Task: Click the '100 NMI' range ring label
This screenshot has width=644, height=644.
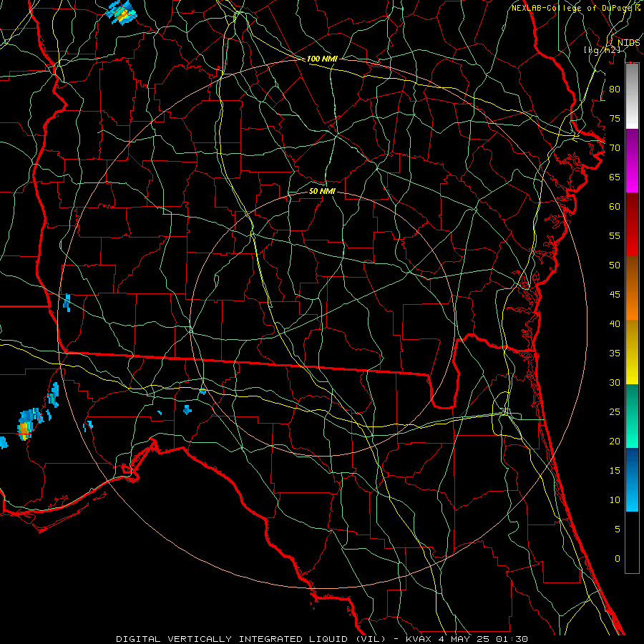Action: click(322, 59)
